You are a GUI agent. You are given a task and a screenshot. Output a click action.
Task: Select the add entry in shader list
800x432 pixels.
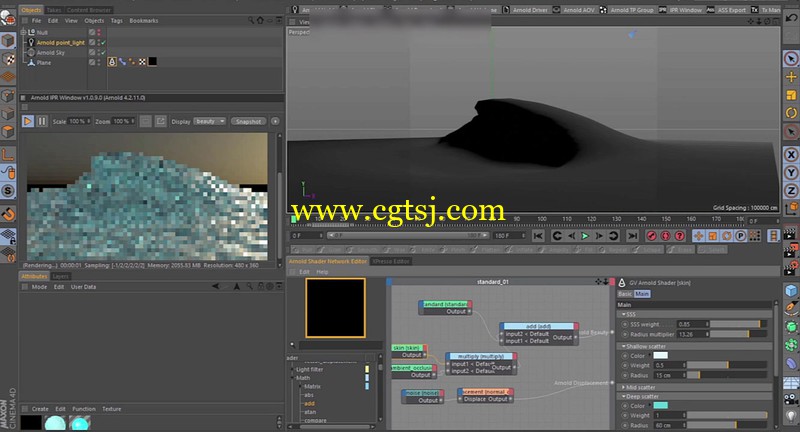pos(309,403)
